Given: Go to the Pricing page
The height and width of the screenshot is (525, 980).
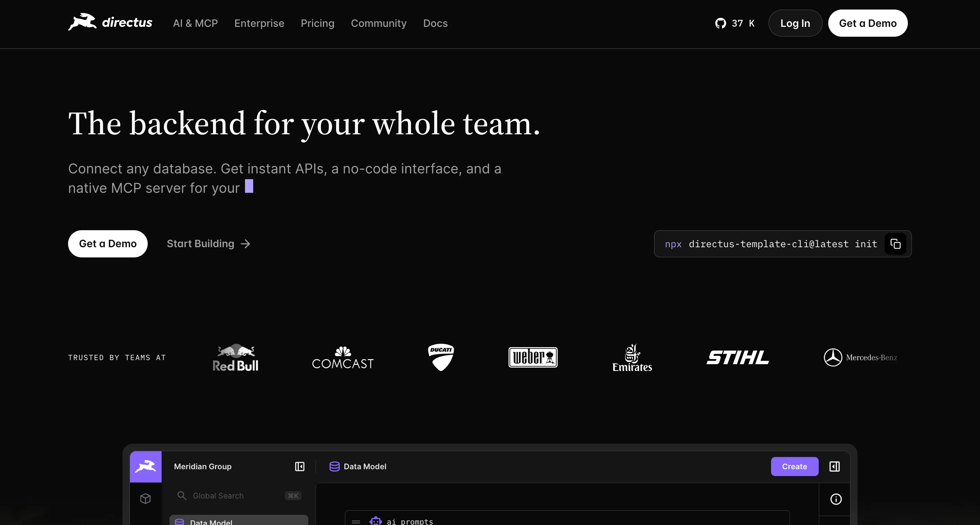Looking at the screenshot, I should (x=318, y=23).
